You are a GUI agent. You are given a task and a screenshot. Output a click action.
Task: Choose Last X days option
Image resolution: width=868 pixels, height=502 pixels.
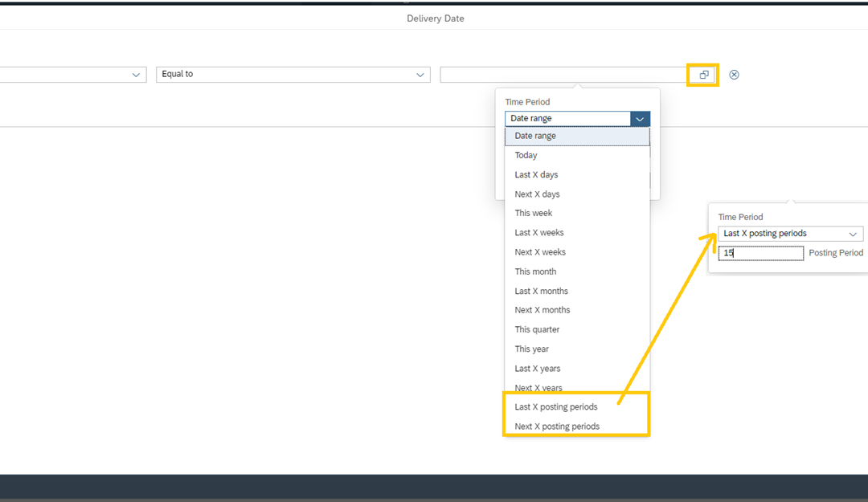[x=536, y=174]
